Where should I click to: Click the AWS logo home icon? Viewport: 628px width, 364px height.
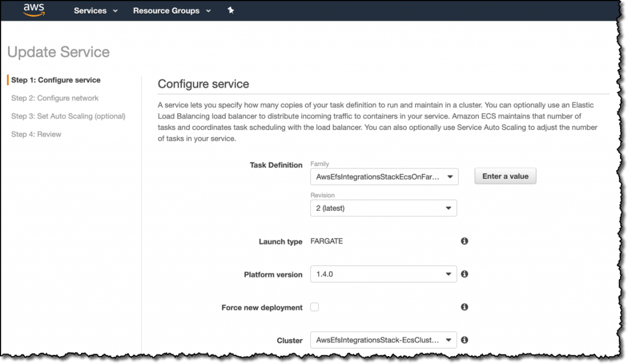click(34, 10)
